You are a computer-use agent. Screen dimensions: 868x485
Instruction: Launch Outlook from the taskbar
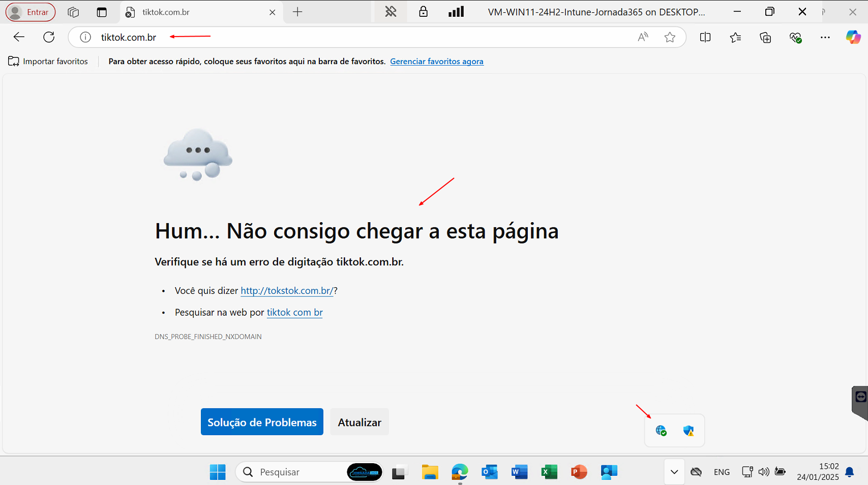pyautogui.click(x=490, y=472)
